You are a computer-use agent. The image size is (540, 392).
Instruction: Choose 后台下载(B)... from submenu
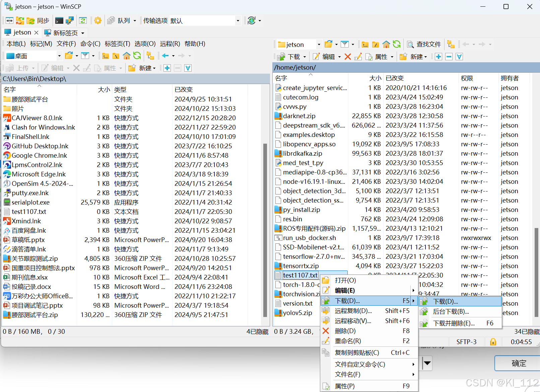pyautogui.click(x=460, y=312)
